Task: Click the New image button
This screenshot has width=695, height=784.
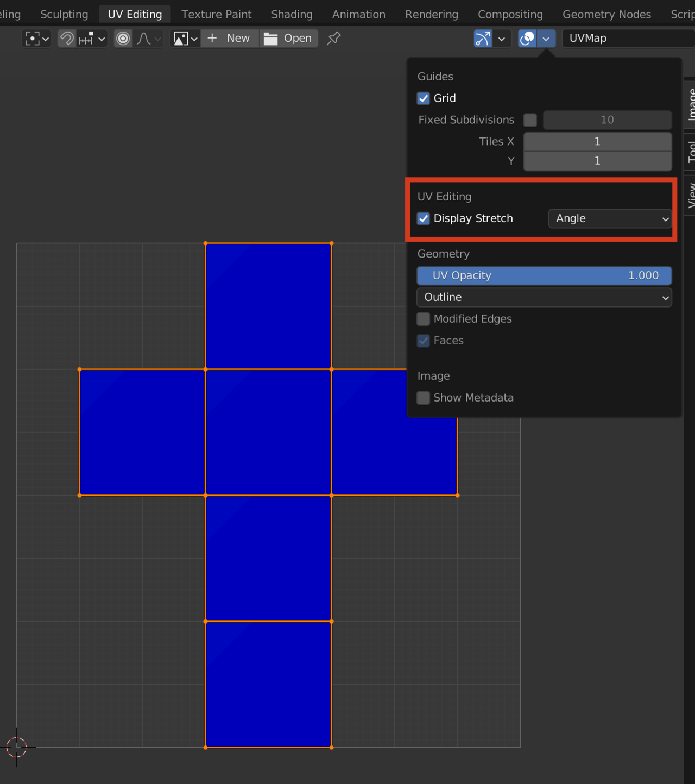Action: pyautogui.click(x=230, y=39)
